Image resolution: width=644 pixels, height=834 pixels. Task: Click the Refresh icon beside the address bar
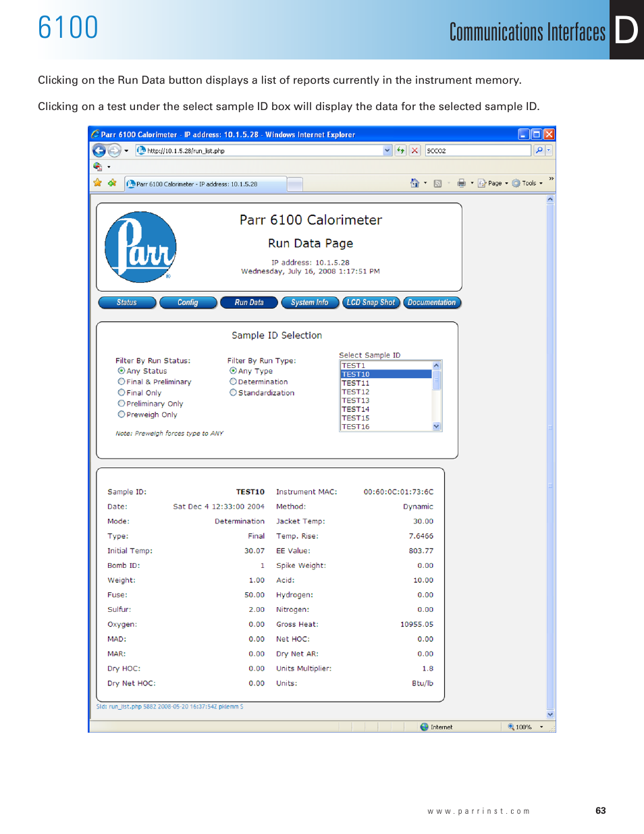click(401, 151)
